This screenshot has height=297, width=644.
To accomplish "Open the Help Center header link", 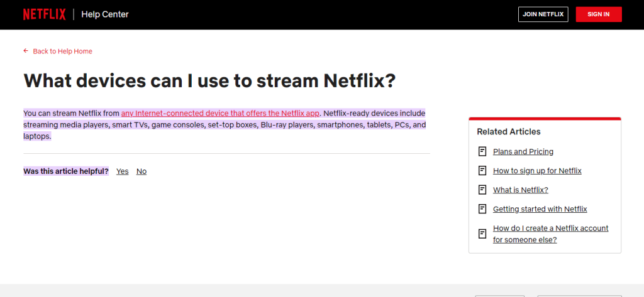I will pyautogui.click(x=105, y=14).
